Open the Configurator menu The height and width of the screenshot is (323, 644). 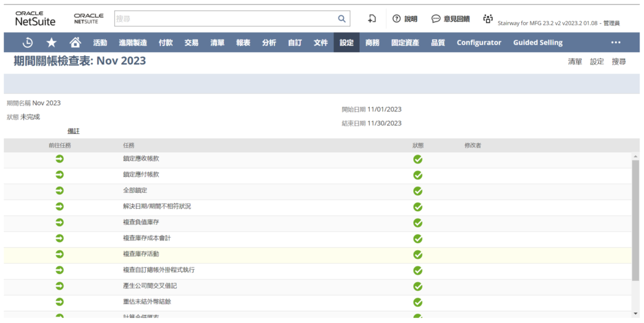(479, 43)
